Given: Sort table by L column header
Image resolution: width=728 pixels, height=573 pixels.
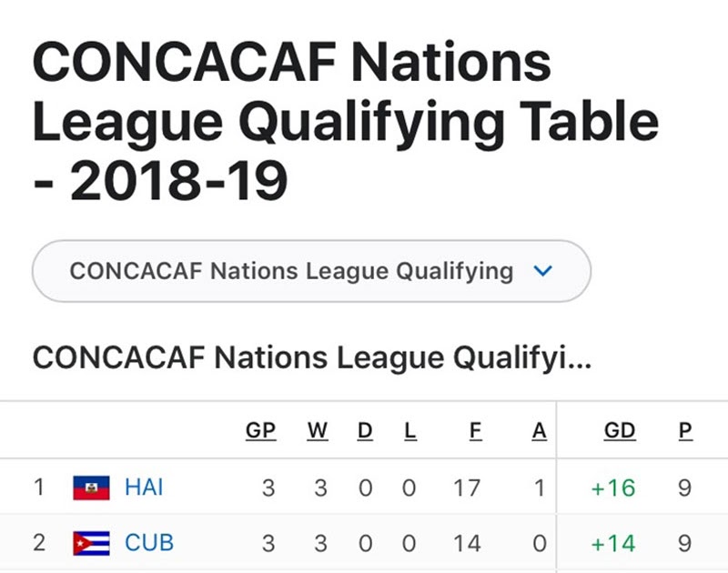Looking at the screenshot, I should click(x=410, y=430).
